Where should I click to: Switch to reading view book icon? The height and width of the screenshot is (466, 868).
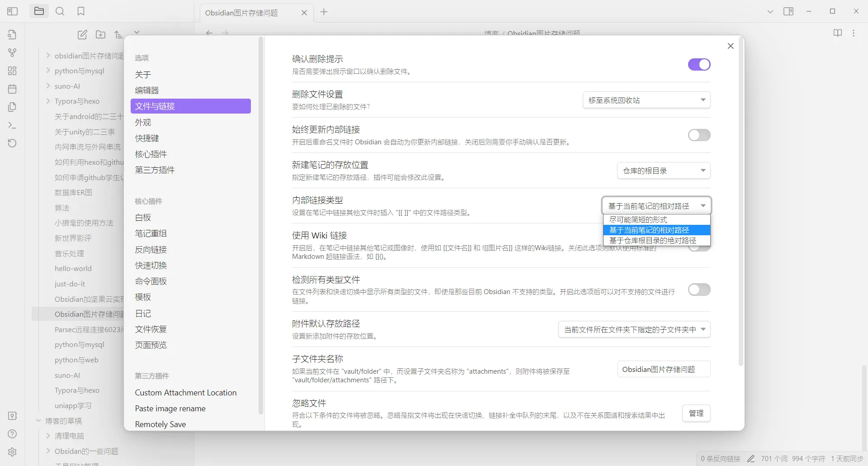(x=838, y=33)
